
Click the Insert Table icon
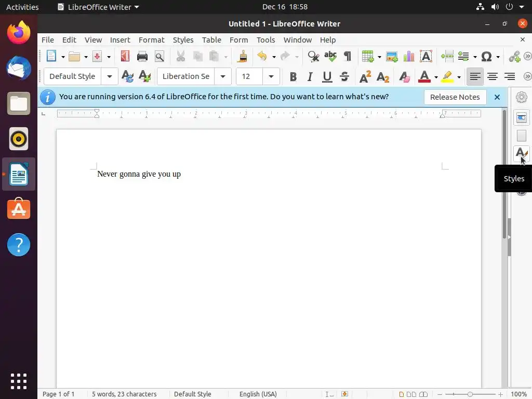pyautogui.click(x=368, y=56)
